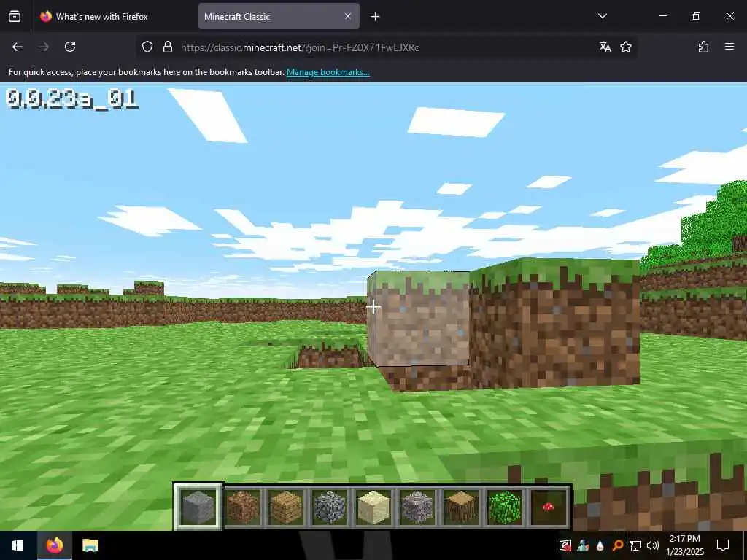747x560 pixels.
Task: Select the dirt block hotbar slot
Action: 242,507
